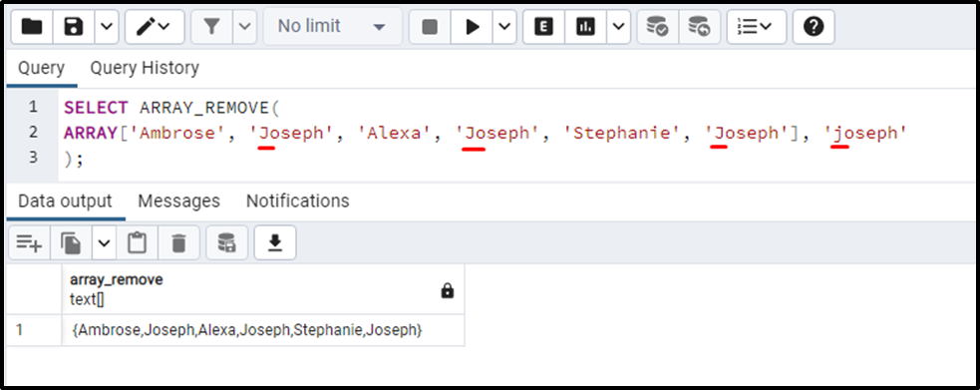Expand the filter options arrow

[245, 27]
